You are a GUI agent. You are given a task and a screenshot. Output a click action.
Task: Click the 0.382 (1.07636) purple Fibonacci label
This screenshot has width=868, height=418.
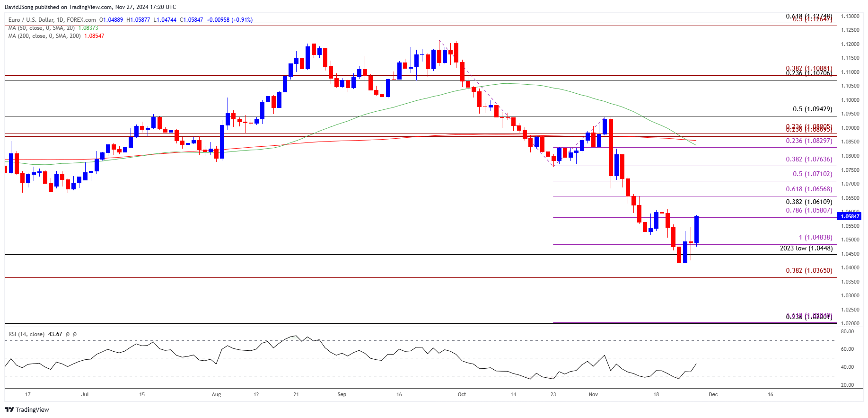click(x=809, y=159)
